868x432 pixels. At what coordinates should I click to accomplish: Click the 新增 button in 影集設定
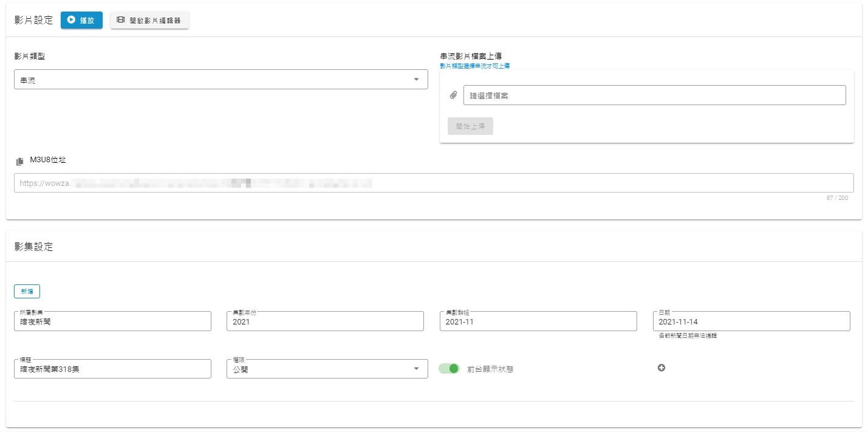point(27,292)
